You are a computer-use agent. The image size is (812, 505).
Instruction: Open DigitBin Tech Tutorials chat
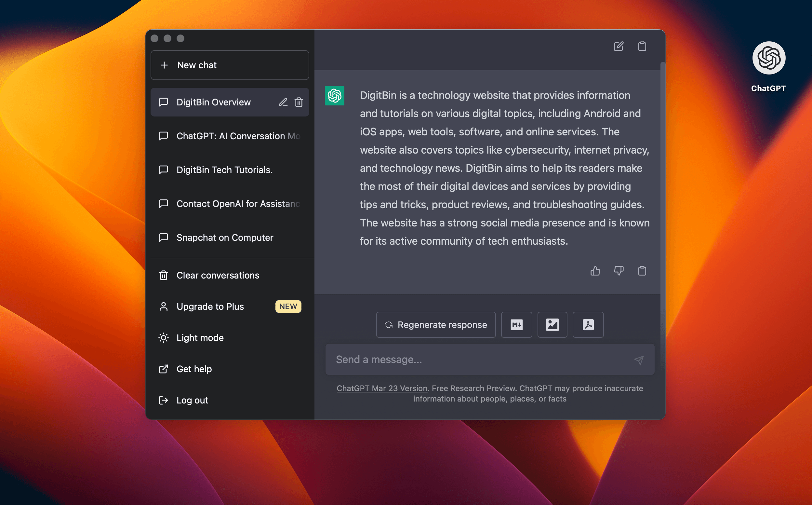point(230,170)
